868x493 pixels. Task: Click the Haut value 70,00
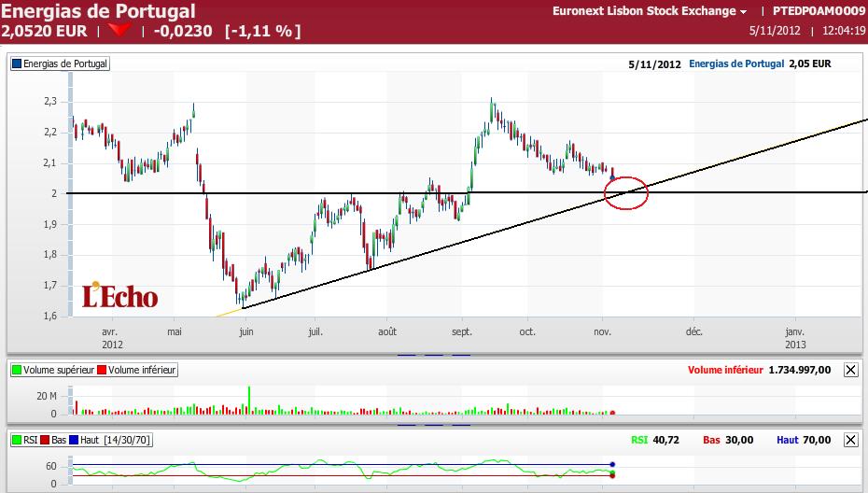[817, 440]
